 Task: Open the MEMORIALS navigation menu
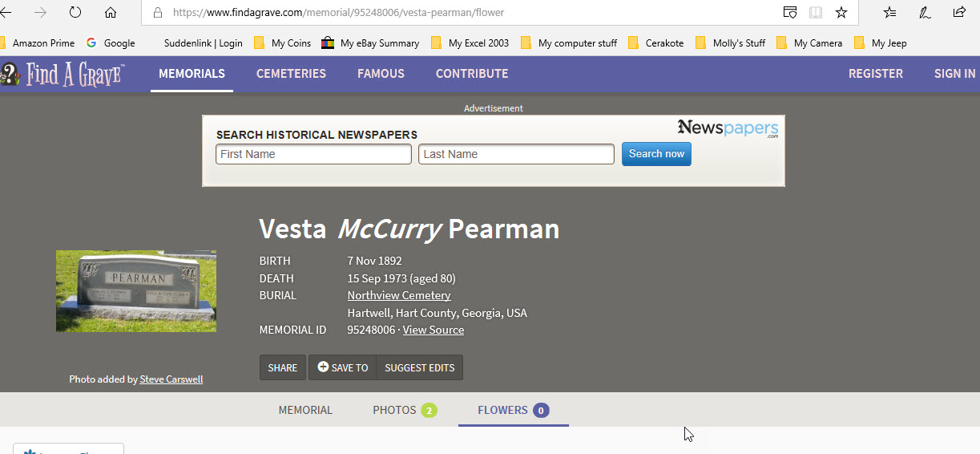(192, 74)
